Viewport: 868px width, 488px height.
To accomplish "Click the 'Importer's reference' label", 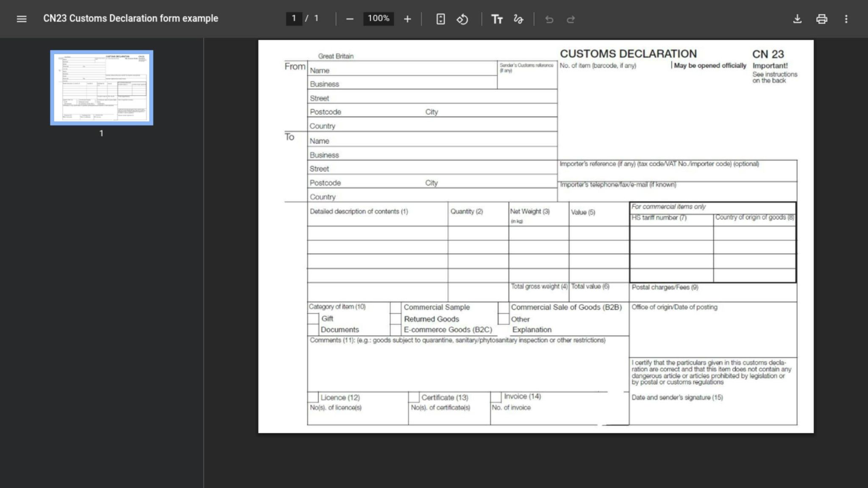I will [659, 164].
